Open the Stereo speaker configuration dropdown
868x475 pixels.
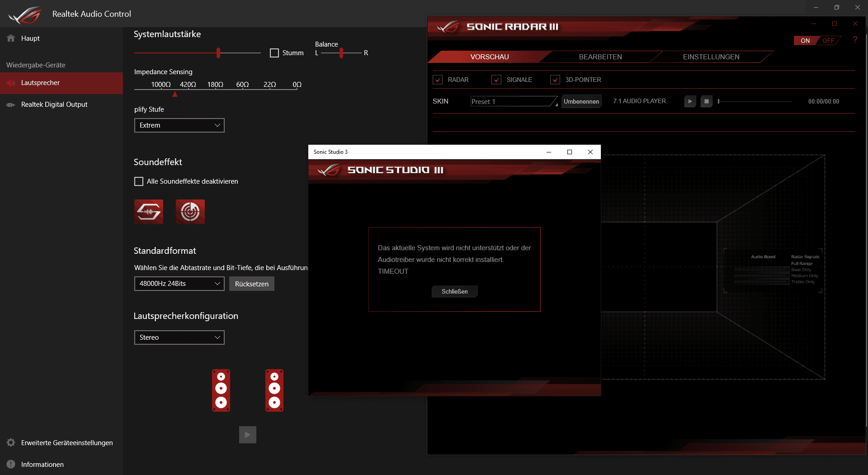click(179, 337)
